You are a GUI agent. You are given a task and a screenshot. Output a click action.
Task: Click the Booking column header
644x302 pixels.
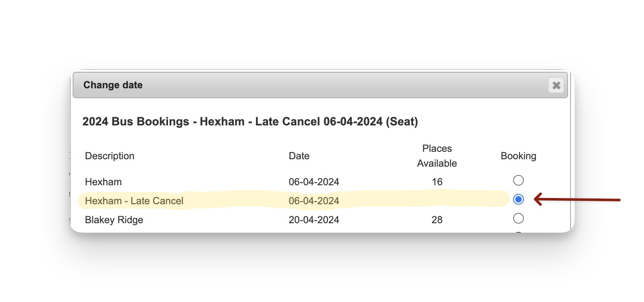tap(518, 156)
